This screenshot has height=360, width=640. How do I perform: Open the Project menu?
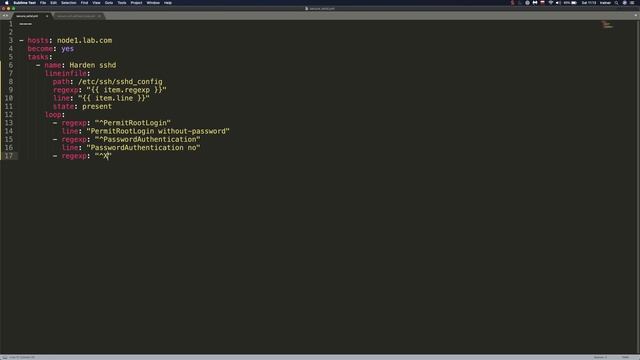pos(136,3)
